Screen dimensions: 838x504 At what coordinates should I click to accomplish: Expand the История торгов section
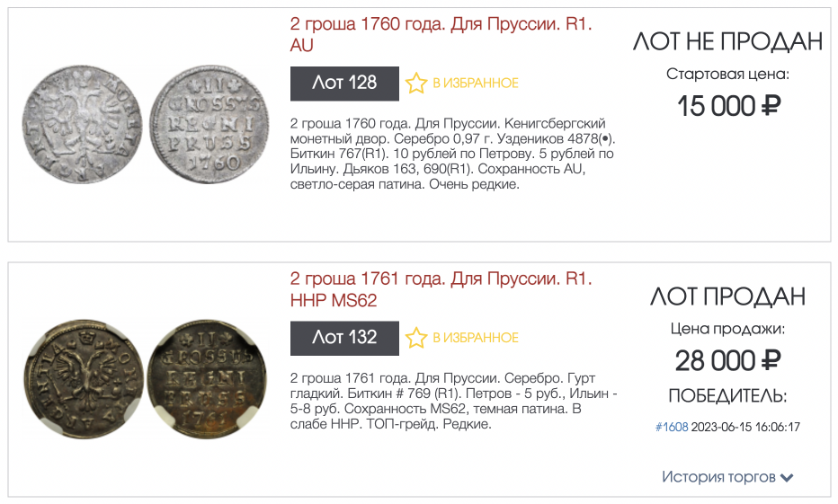(x=718, y=477)
